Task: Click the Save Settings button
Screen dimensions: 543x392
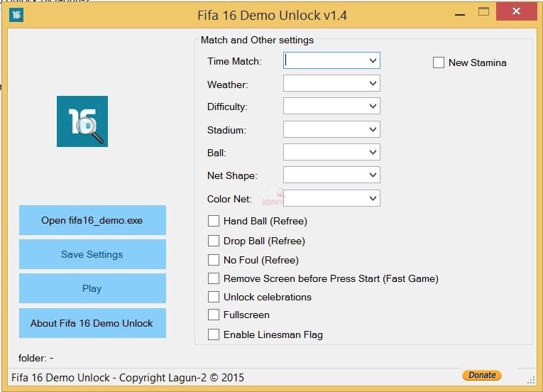Action: point(92,254)
